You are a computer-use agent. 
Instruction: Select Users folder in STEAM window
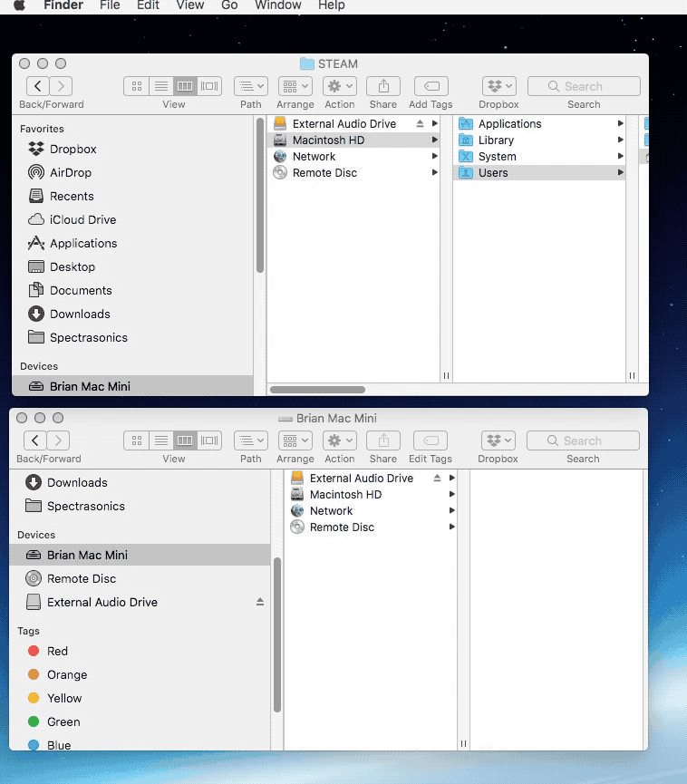tap(540, 172)
